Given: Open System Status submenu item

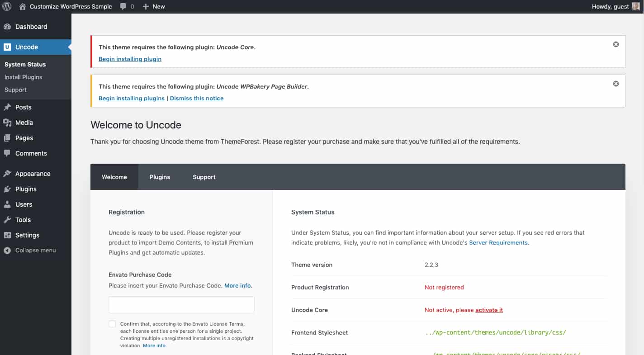Looking at the screenshot, I should click(x=25, y=64).
